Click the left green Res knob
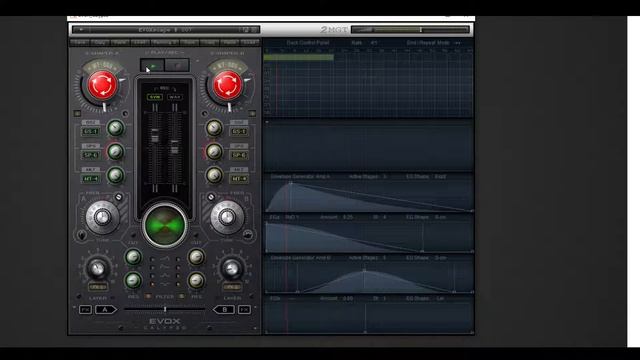The width and height of the screenshot is (640, 360). click(133, 280)
